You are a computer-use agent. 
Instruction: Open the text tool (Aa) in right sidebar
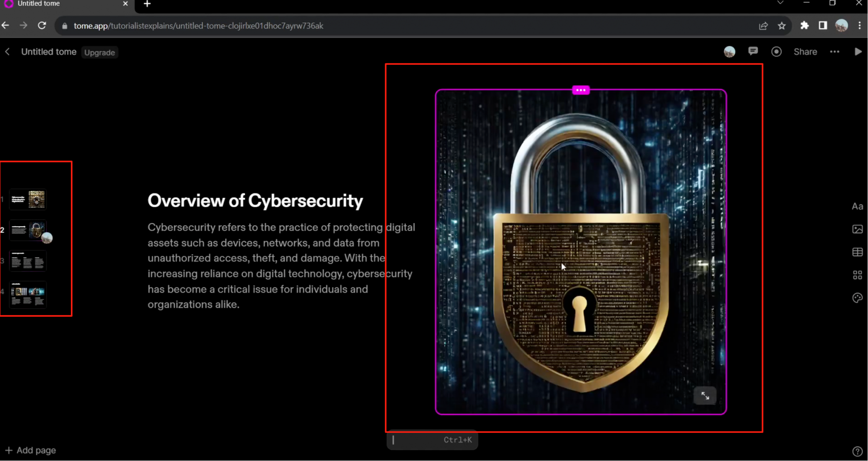pos(857,207)
